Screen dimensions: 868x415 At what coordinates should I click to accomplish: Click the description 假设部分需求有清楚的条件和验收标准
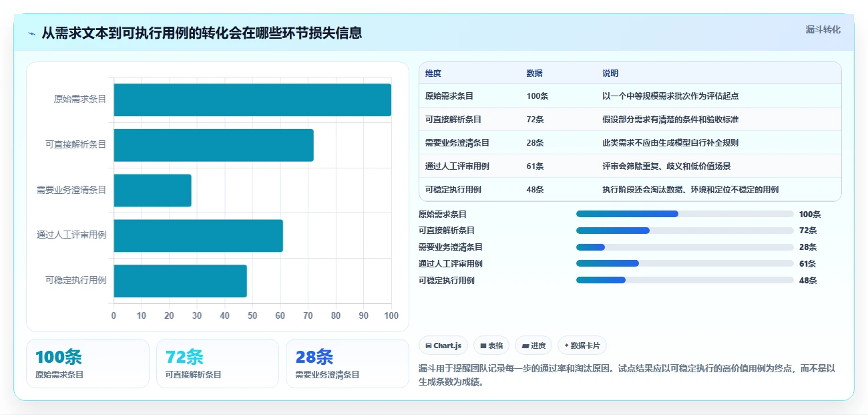(670, 119)
